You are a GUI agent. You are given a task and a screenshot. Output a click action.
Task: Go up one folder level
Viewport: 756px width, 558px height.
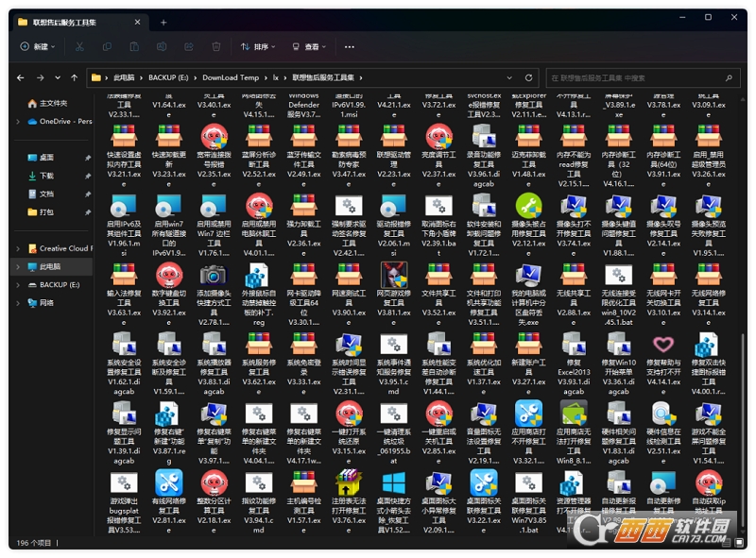75,77
